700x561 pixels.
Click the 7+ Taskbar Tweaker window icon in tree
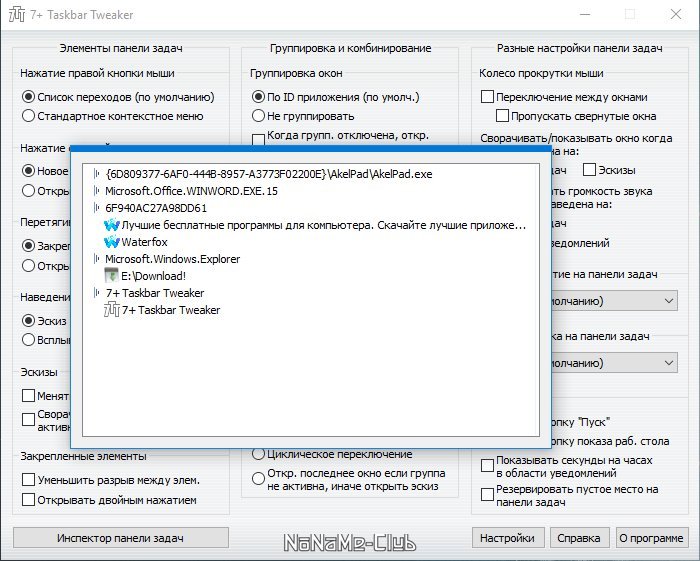[x=112, y=310]
